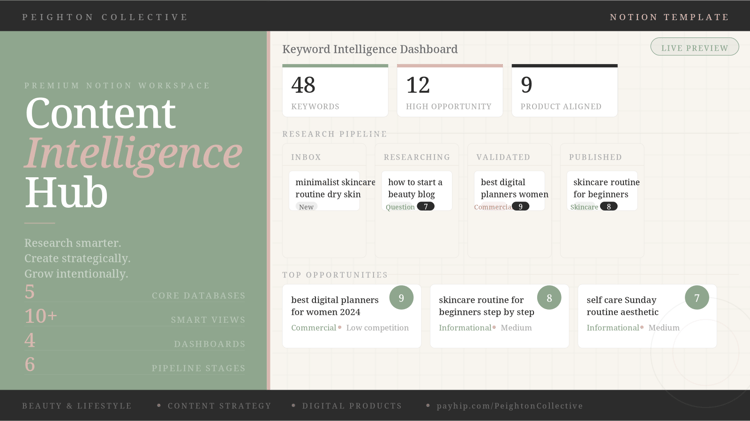The width and height of the screenshot is (750, 421).
Task: Open 'self care Sunday routine aesthetic' opportunity
Action: [x=647, y=316]
